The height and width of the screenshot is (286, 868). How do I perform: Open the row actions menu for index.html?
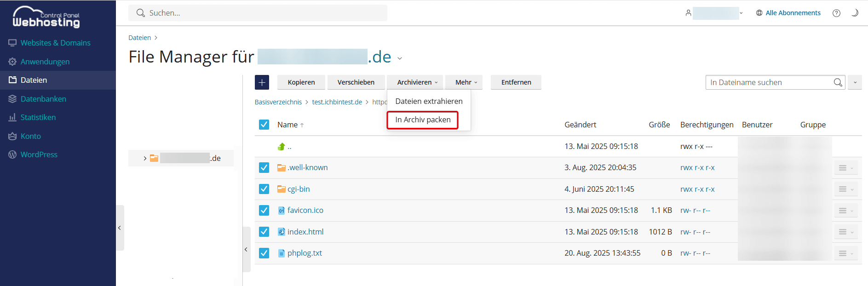coord(845,232)
